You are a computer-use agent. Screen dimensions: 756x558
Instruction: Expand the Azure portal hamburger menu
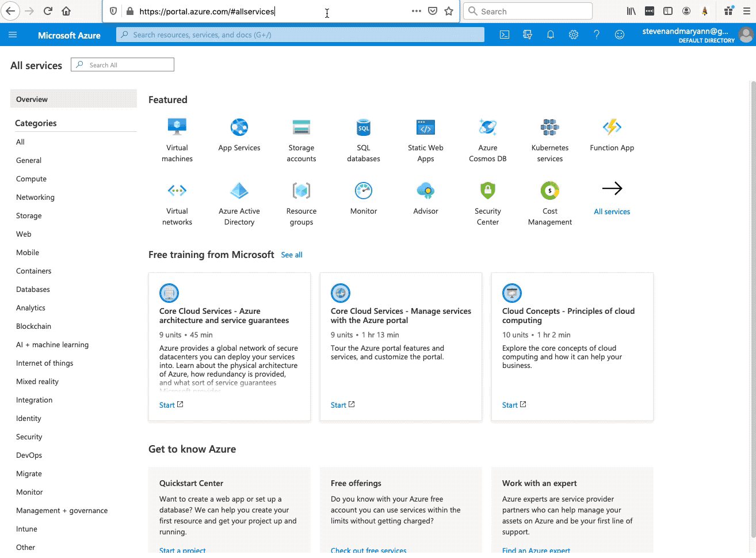pos(13,35)
